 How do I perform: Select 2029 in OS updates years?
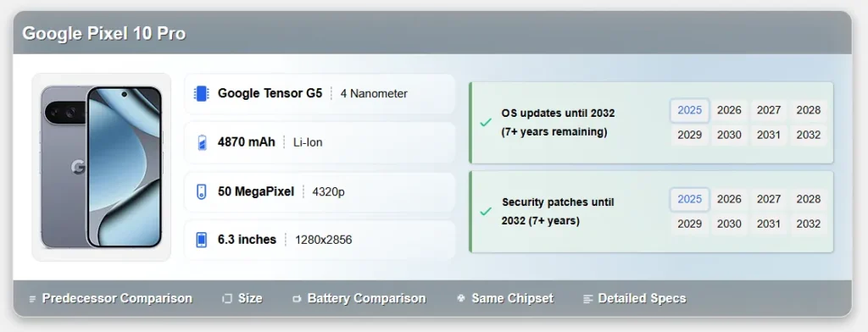[x=690, y=135]
